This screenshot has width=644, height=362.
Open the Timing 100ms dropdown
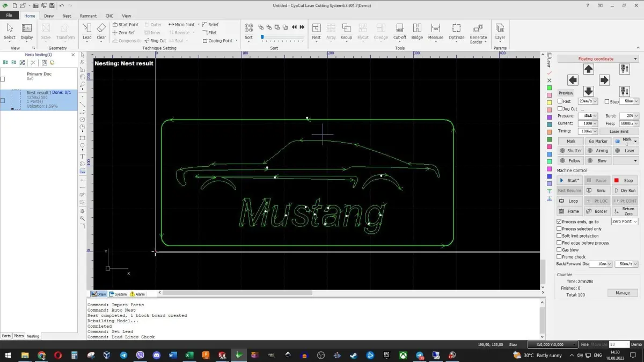click(x=588, y=131)
